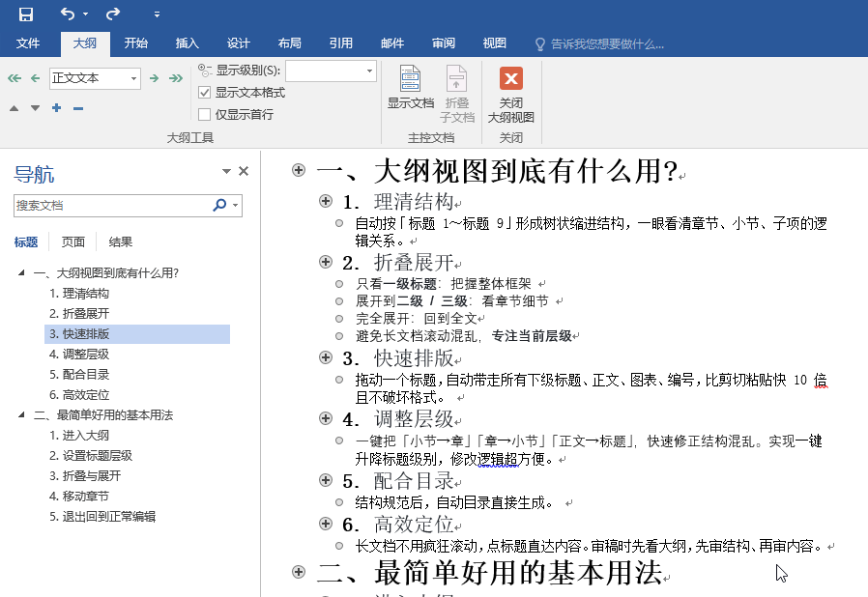This screenshot has height=597, width=868.
Task: Click the search magnifier in the navigation pane
Action: (220, 206)
